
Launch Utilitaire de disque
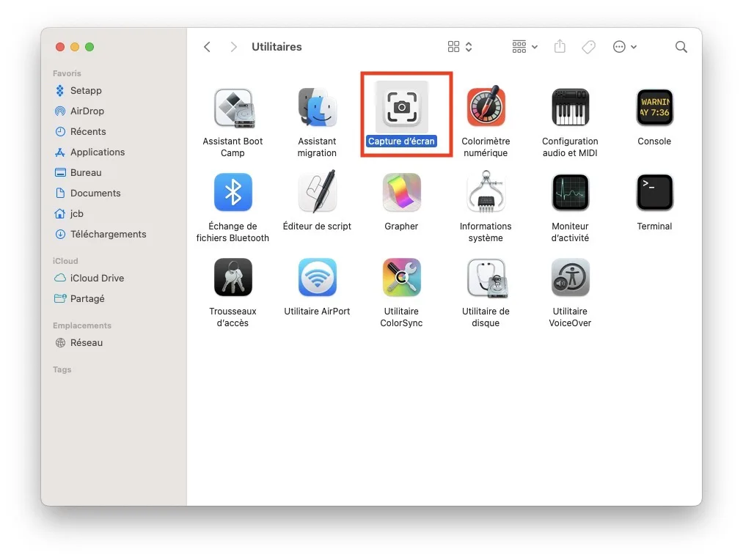tap(486, 277)
